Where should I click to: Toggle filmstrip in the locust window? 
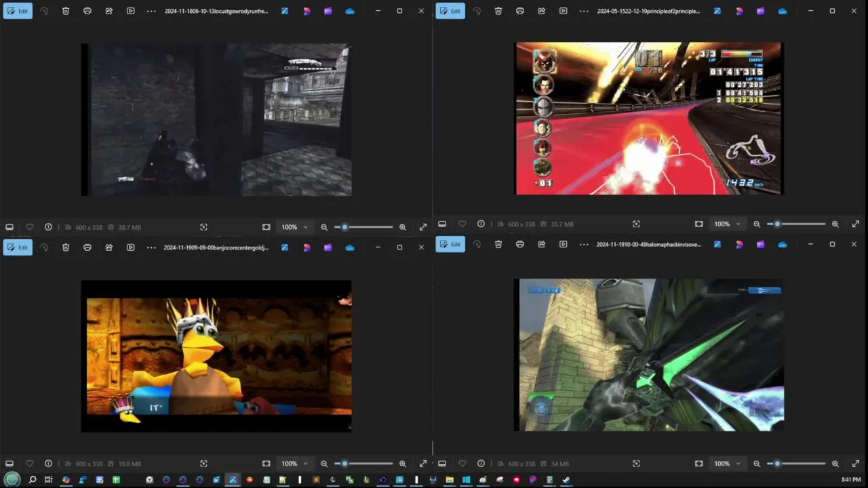pyautogui.click(x=9, y=227)
